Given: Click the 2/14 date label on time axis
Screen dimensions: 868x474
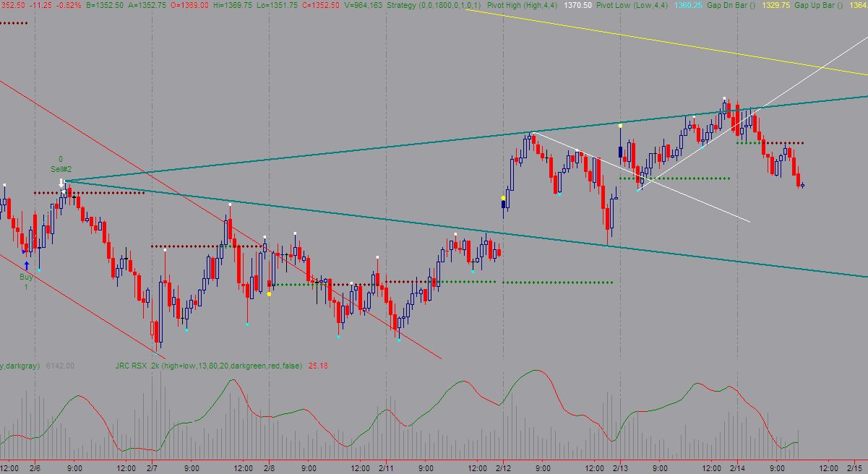Looking at the screenshot, I should point(738,467).
